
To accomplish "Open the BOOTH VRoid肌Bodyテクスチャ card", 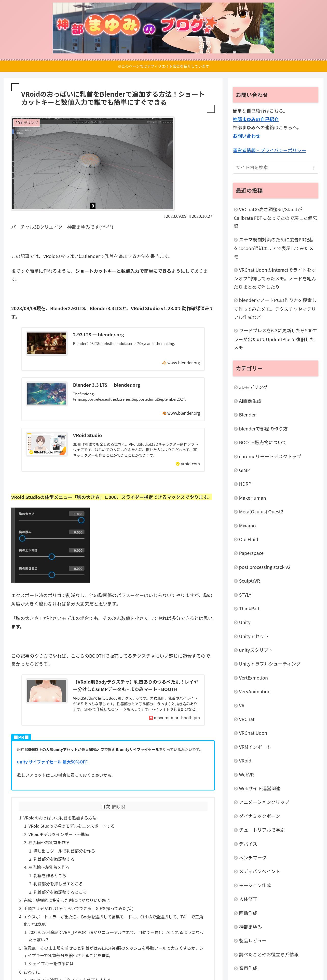I will (113, 700).
